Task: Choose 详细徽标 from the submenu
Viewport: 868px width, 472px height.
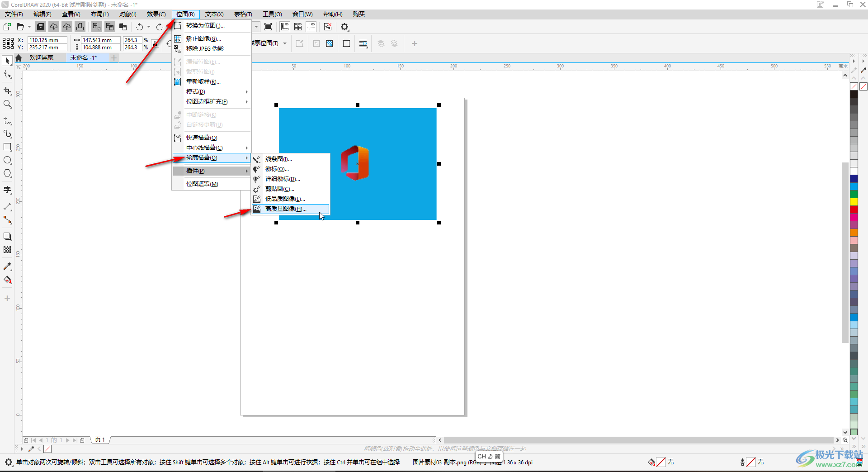Action: [290, 179]
